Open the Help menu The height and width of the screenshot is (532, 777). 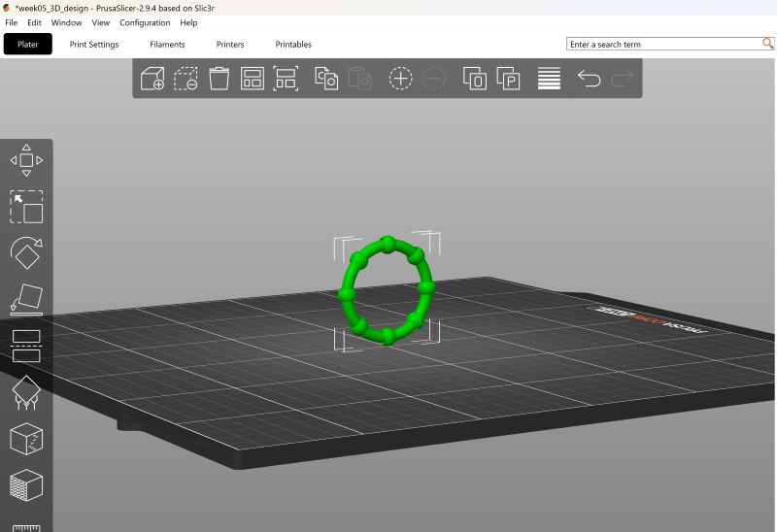coord(188,22)
